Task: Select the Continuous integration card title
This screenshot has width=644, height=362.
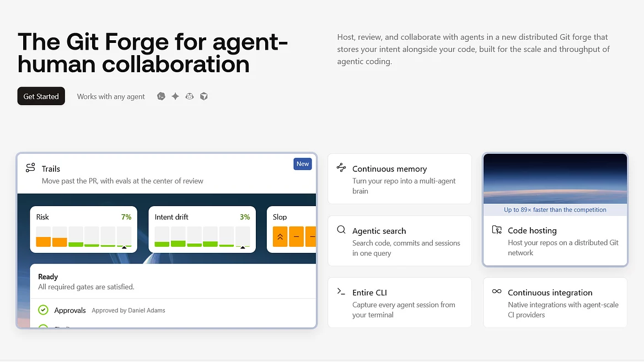Action: pyautogui.click(x=550, y=292)
